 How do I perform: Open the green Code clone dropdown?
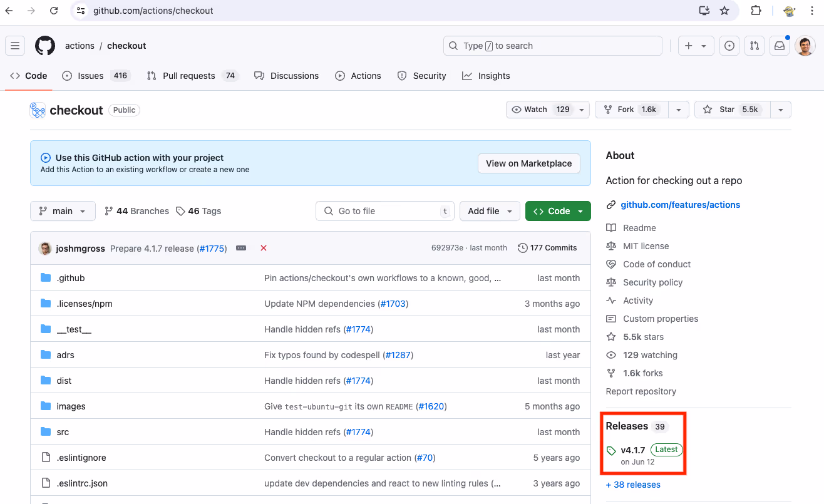pyautogui.click(x=558, y=211)
